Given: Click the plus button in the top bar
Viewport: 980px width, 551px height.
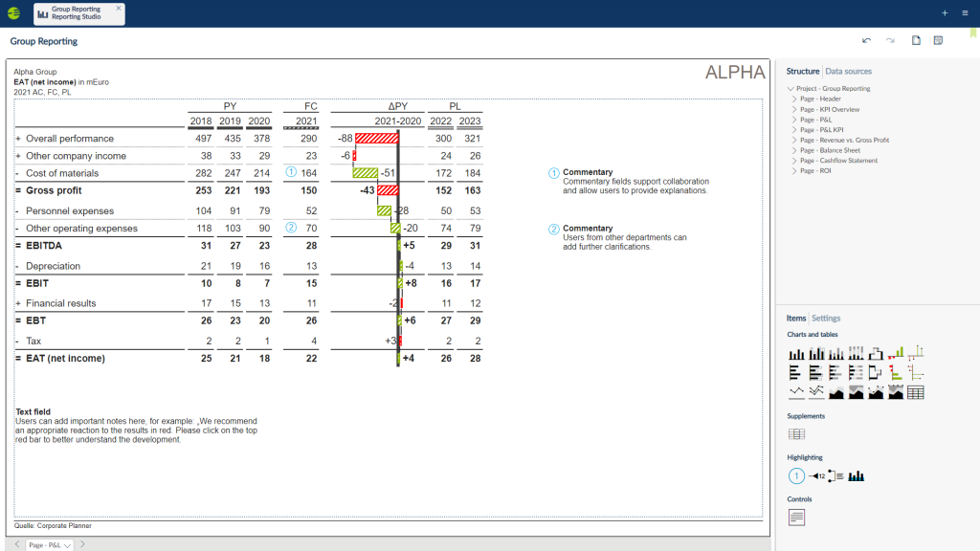Looking at the screenshot, I should 945,13.
